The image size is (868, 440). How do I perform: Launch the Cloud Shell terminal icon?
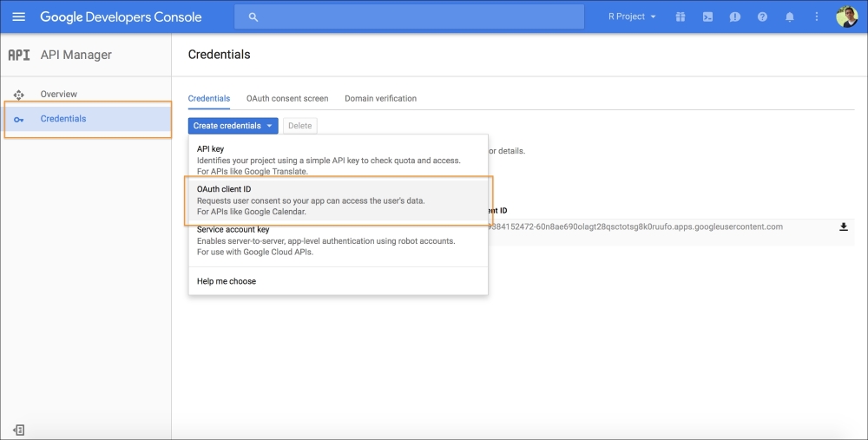point(707,17)
